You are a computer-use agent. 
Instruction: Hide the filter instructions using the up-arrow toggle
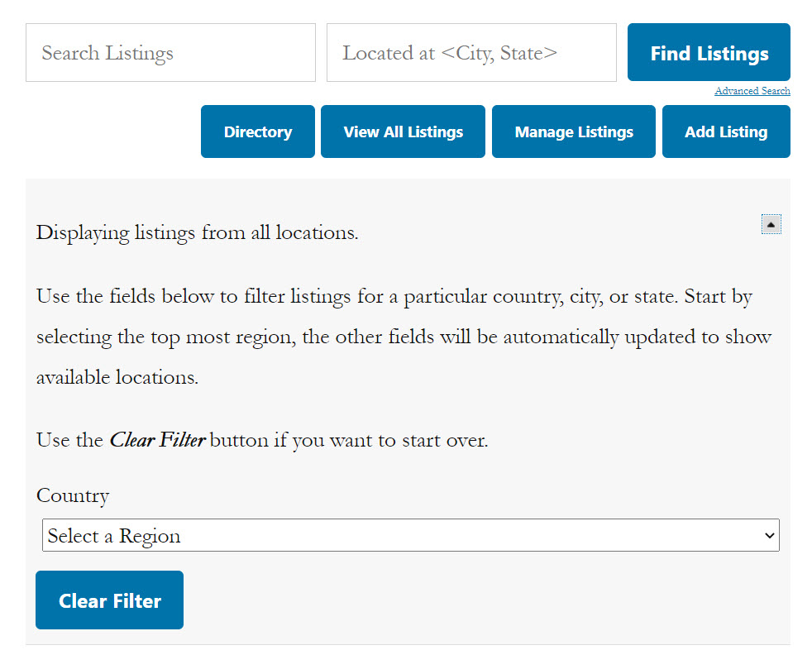click(771, 224)
